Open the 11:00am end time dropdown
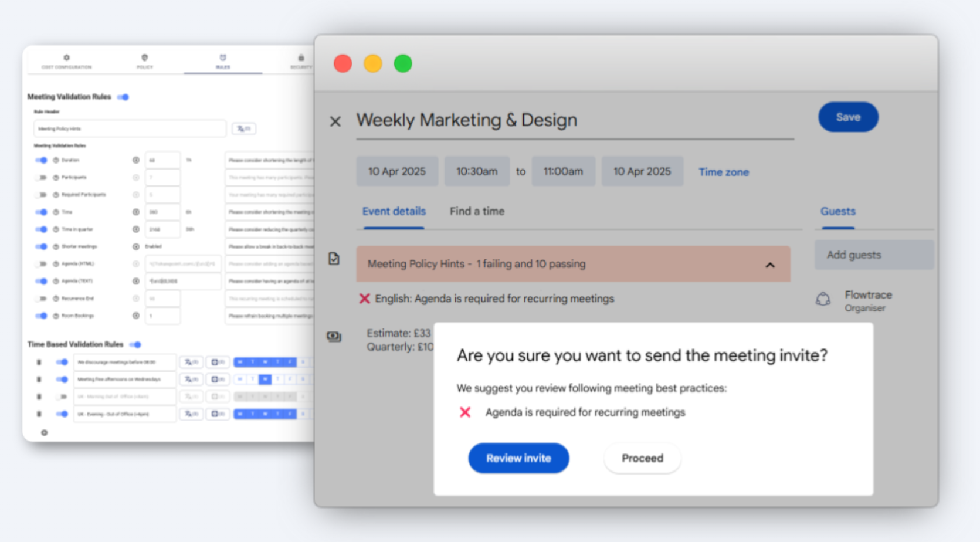The width and height of the screenshot is (980, 542). pos(563,171)
